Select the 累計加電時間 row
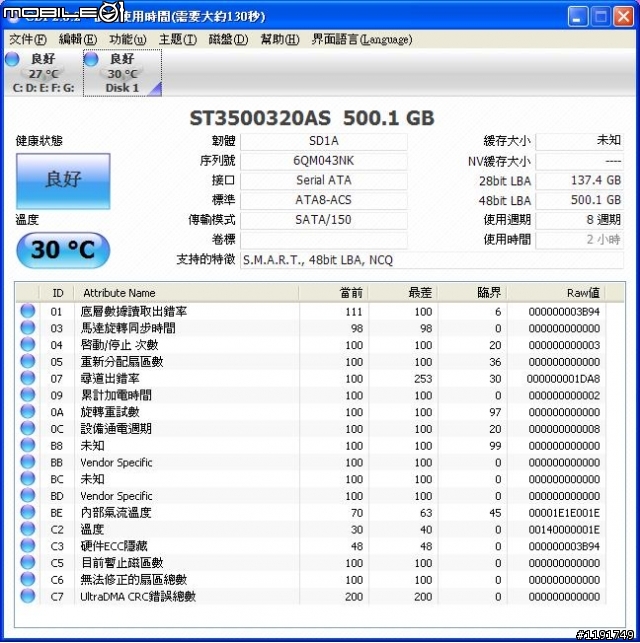 click(x=312, y=395)
